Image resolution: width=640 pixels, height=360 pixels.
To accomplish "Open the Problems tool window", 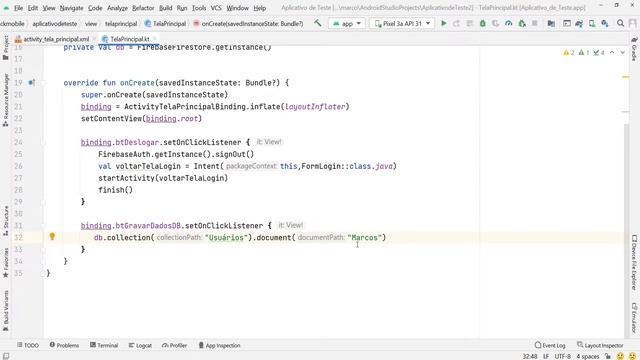I will (64, 345).
